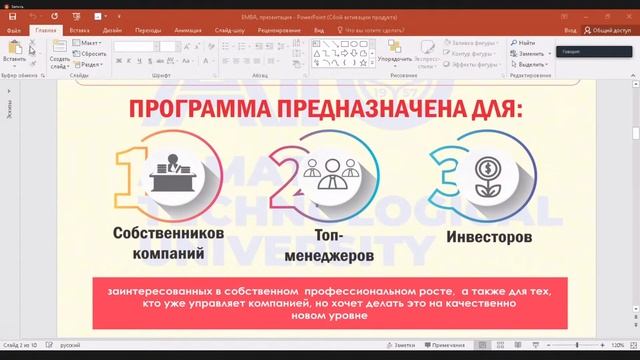Screen dimensions: 640x360
Task: Open the Выделить select dropdown
Action: (529, 64)
